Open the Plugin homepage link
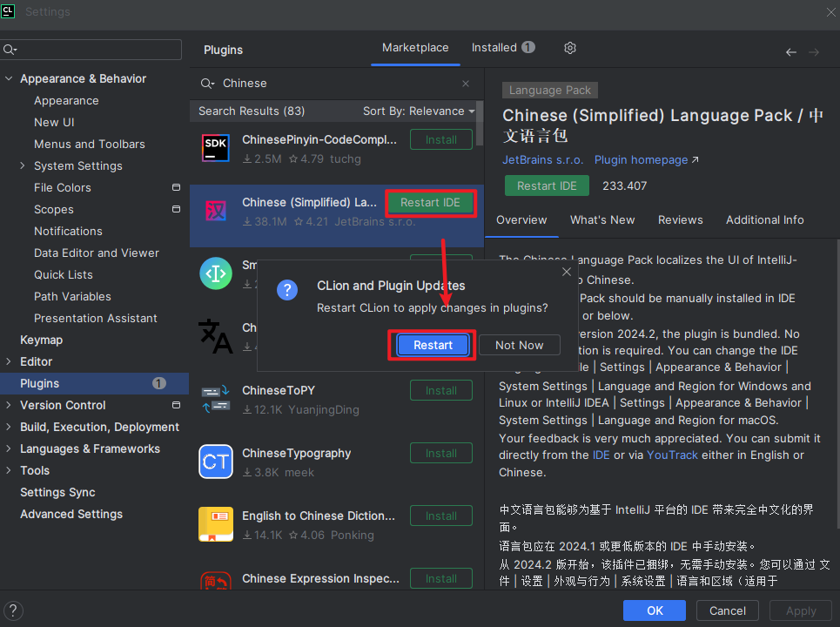This screenshot has height=627, width=840. coord(646,160)
